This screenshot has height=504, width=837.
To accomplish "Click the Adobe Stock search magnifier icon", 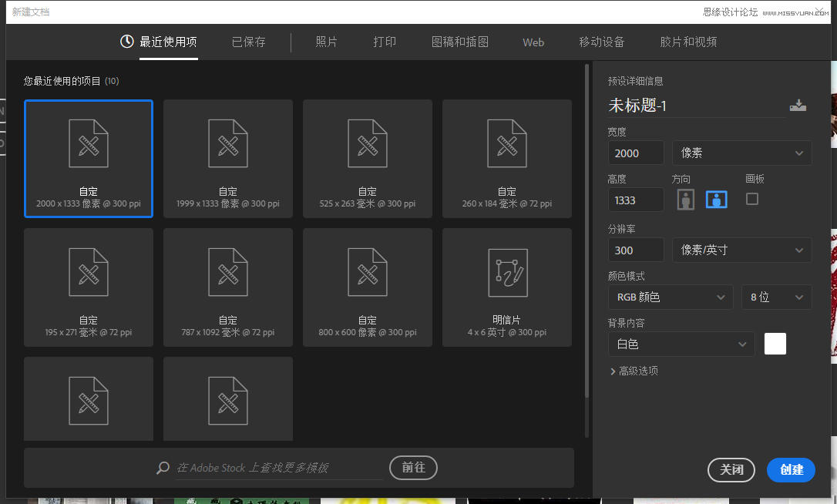I will point(162,468).
